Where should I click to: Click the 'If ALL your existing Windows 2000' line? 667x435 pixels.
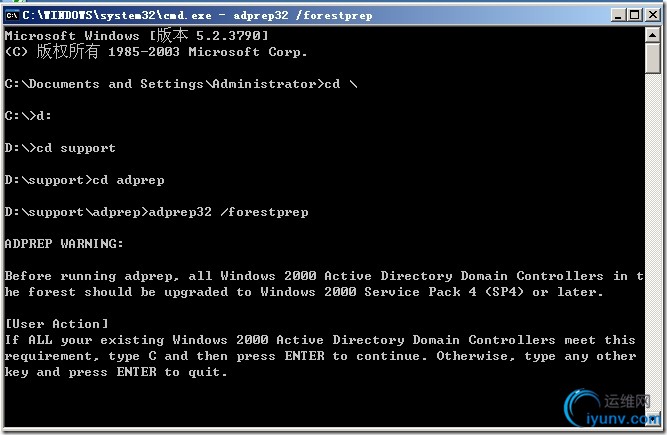pos(320,340)
